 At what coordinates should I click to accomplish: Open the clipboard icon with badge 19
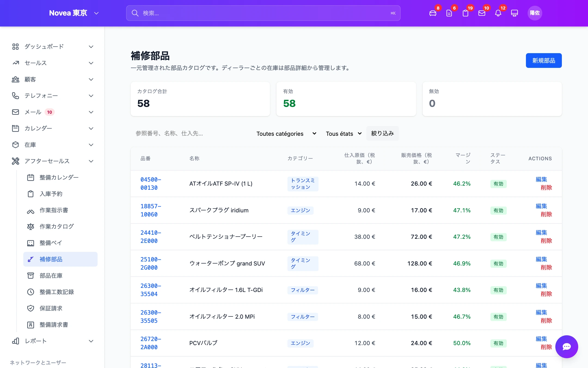[465, 13]
